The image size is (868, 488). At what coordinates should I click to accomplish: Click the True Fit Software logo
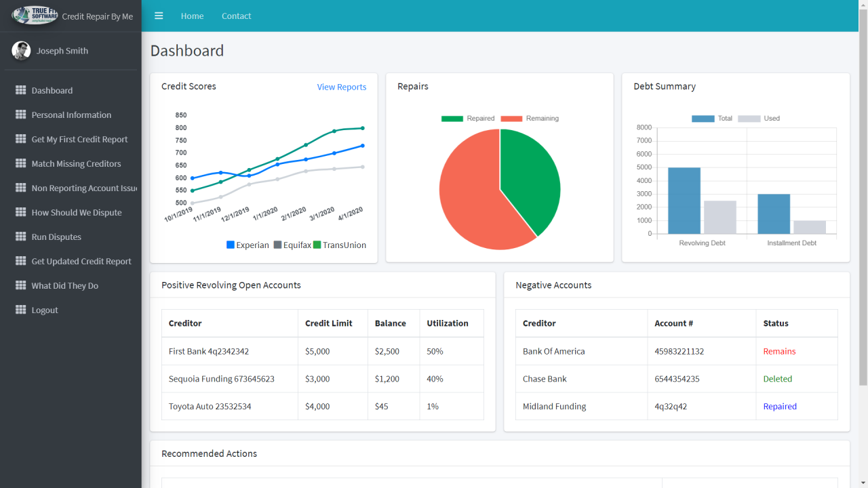coord(35,16)
